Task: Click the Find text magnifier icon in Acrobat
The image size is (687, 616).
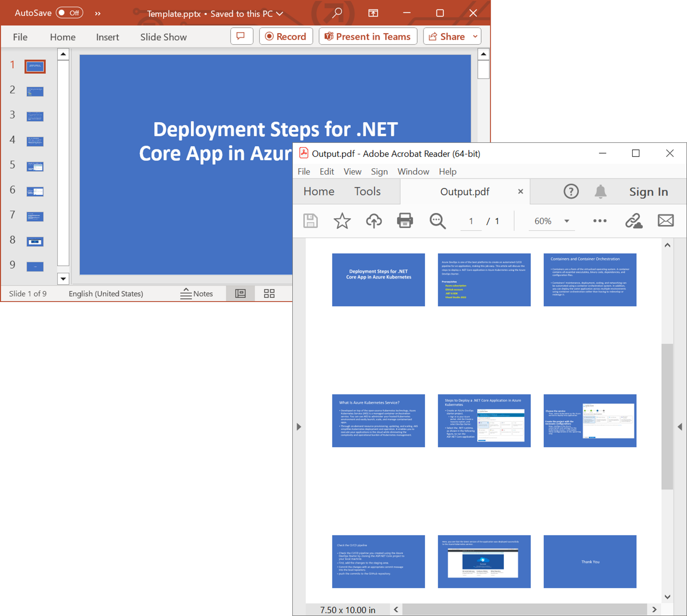Action: tap(437, 221)
